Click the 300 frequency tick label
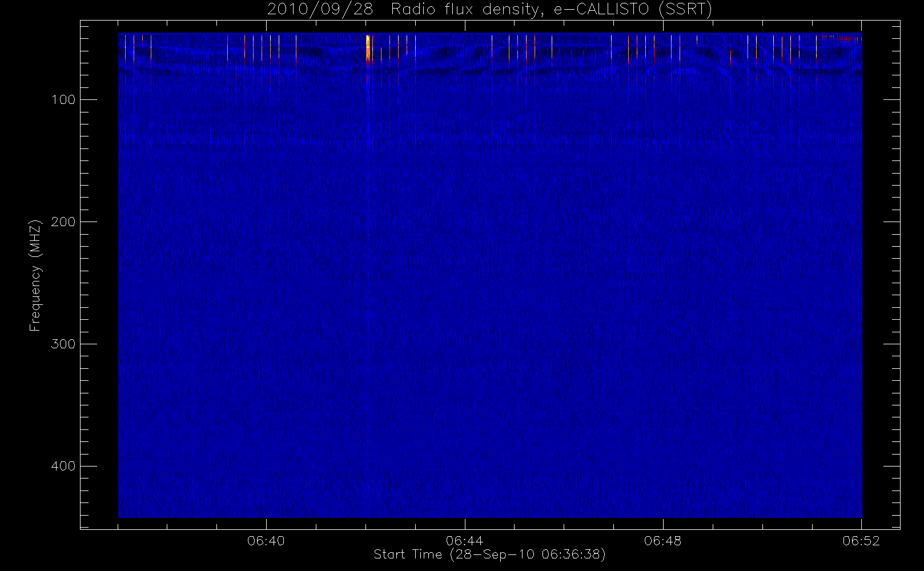The width and height of the screenshot is (924, 571). [x=63, y=344]
